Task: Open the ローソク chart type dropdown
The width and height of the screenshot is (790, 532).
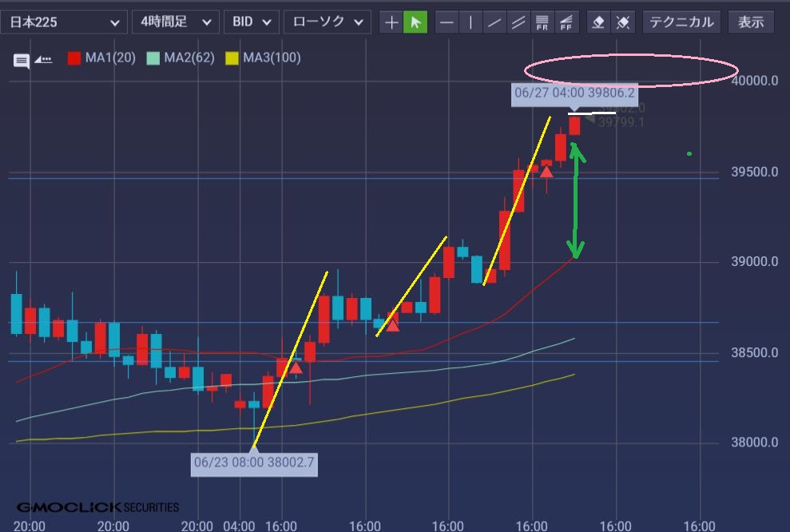Action: coord(328,22)
